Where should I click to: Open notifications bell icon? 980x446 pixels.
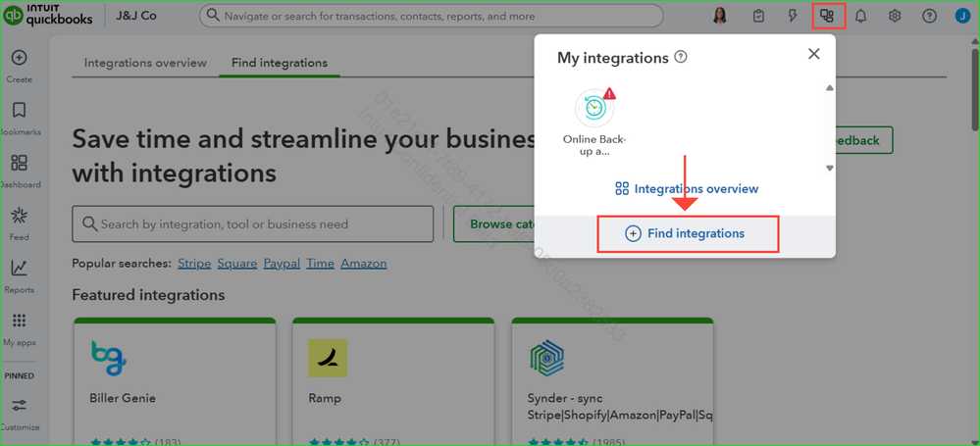coord(861,17)
